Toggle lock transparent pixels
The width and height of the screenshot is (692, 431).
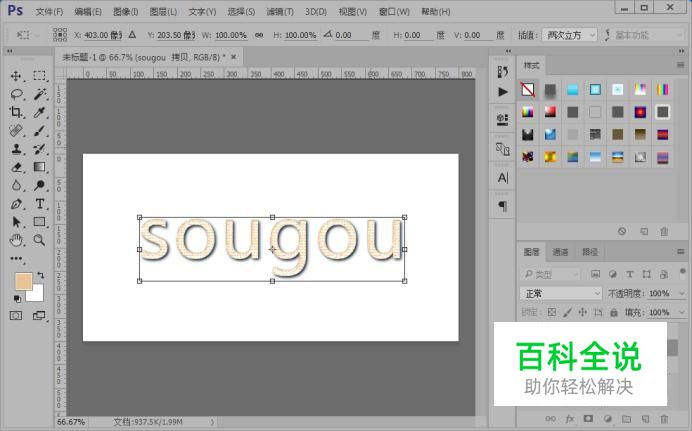552,312
